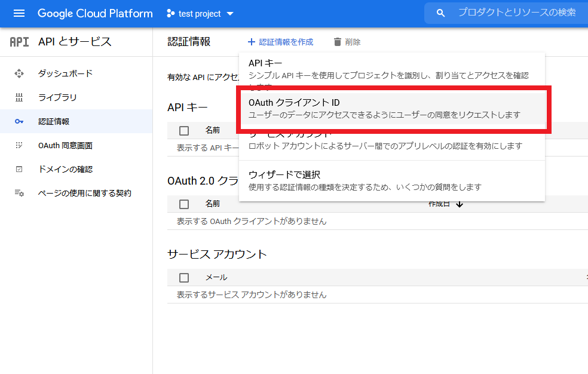Click the Google Cloud Platform logo

coord(95,14)
